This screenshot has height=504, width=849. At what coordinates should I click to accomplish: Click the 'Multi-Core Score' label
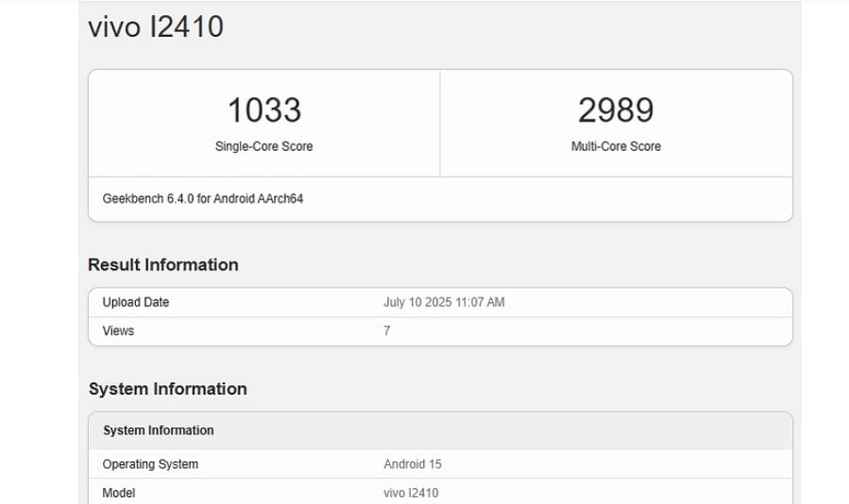pos(616,146)
